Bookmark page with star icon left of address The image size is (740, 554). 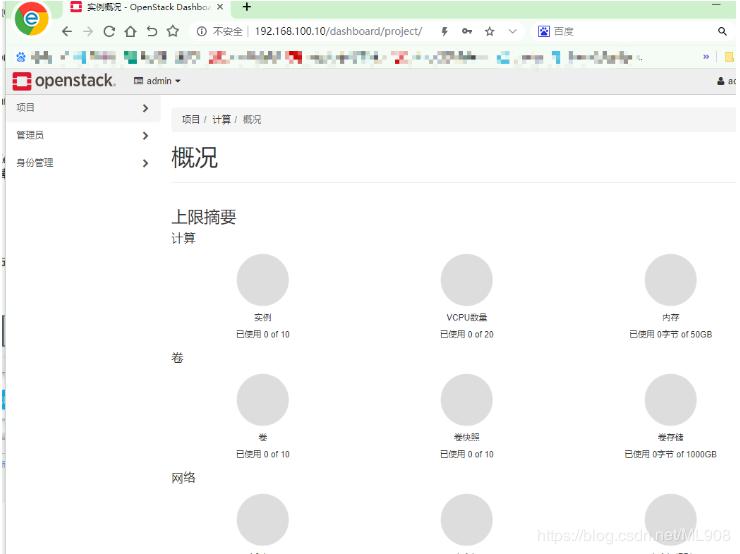coord(173,32)
